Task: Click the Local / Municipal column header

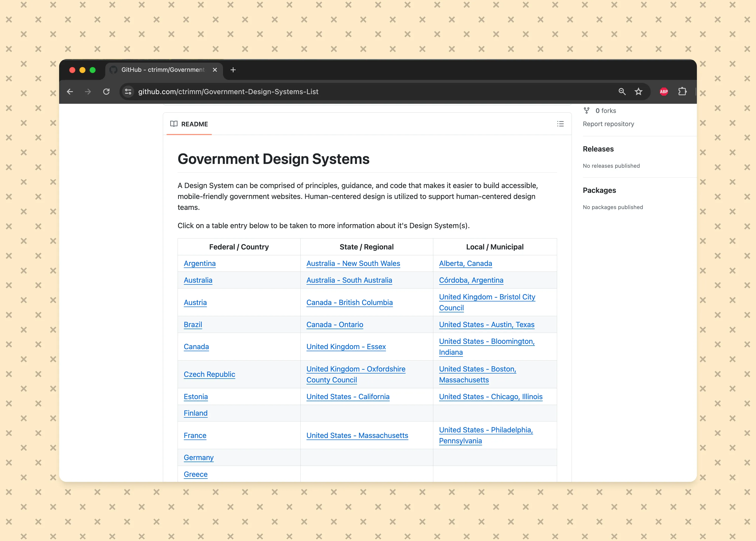Action: coord(494,247)
